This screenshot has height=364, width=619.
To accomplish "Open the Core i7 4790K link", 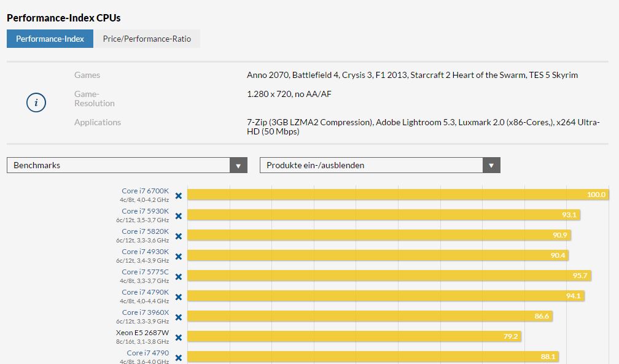I will pyautogui.click(x=146, y=292).
